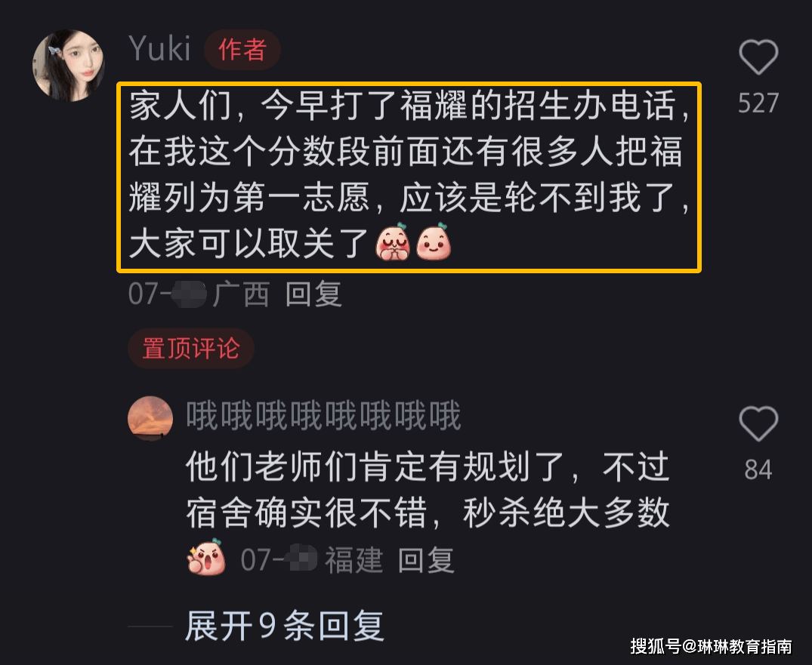Viewport: 812px width, 665px height.
Task: Open Yuki's profile avatar
Action: tap(68, 65)
